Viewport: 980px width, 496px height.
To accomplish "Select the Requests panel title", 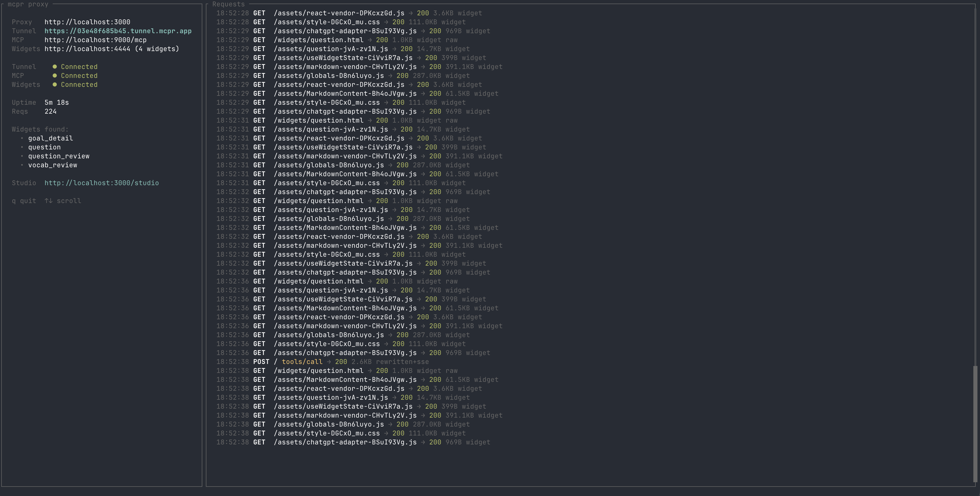I will click(228, 4).
